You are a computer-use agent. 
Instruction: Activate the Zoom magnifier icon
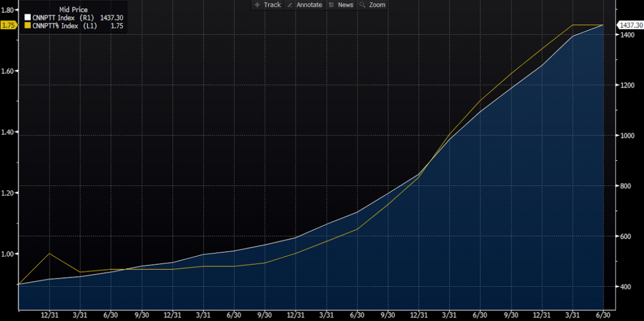[363, 5]
